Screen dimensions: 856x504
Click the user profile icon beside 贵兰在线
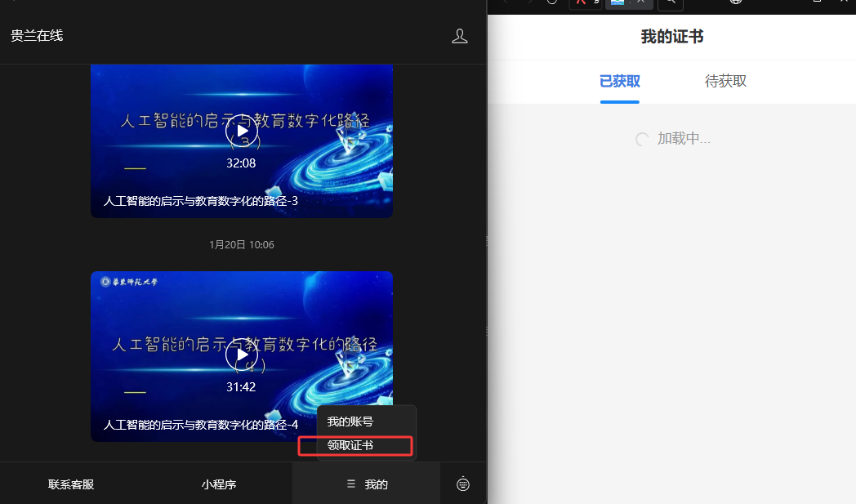[x=460, y=35]
